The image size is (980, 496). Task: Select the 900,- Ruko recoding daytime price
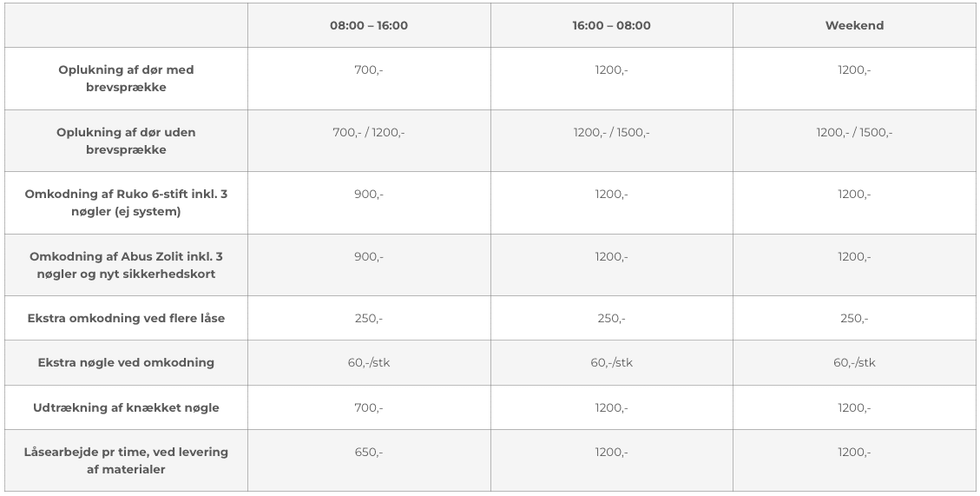pos(369,195)
